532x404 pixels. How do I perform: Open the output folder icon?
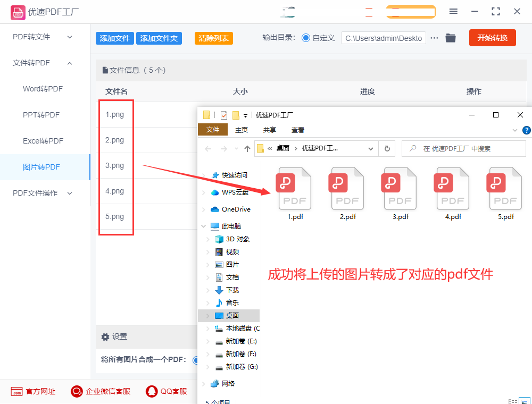point(450,38)
